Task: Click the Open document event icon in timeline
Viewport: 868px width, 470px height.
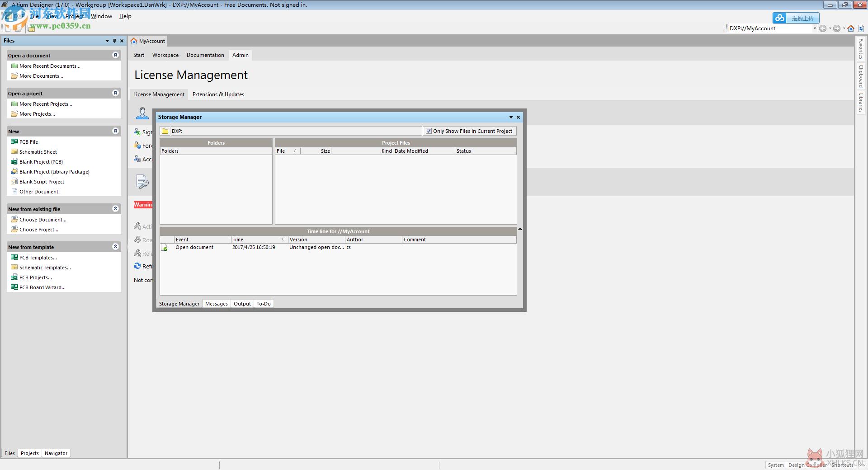Action: pos(165,248)
